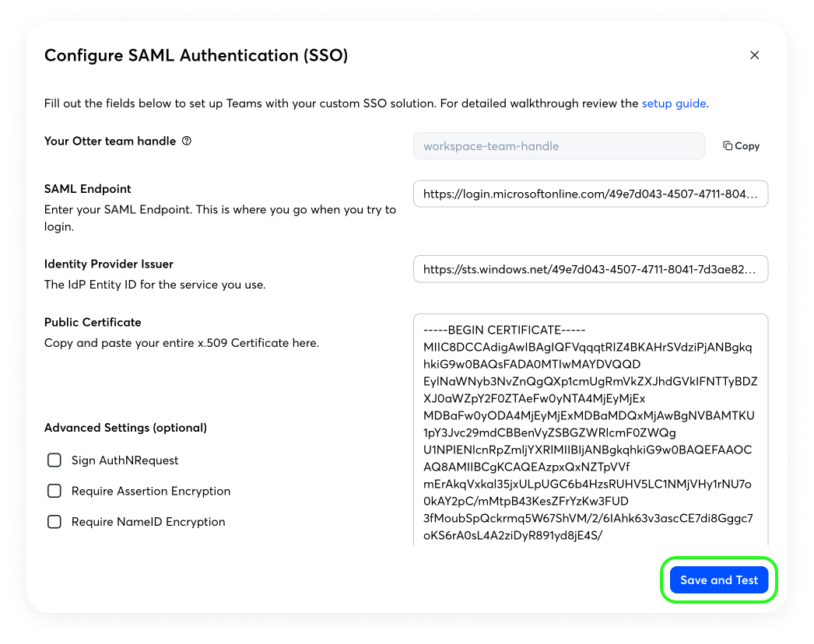Click the dialog title Configure SAML Authentication
The height and width of the screenshot is (644, 814).
tap(195, 55)
